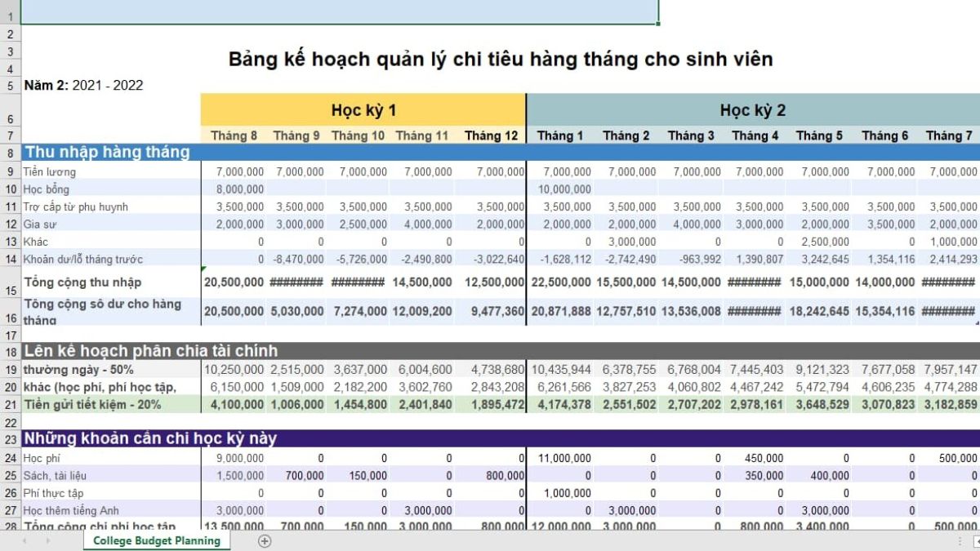Click the 'Năm 2: 2021 - 2022' cell
The width and height of the screenshot is (980, 551).
(x=84, y=85)
